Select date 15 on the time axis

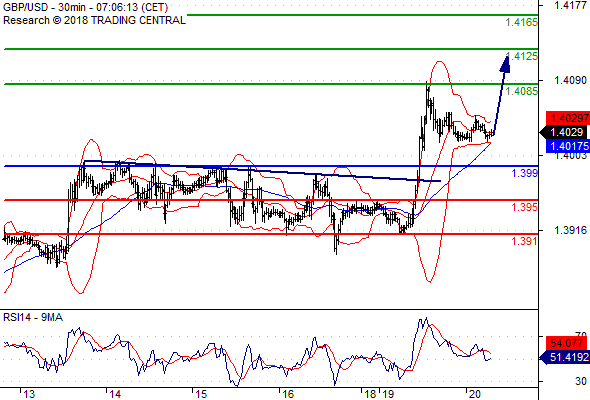point(201,394)
